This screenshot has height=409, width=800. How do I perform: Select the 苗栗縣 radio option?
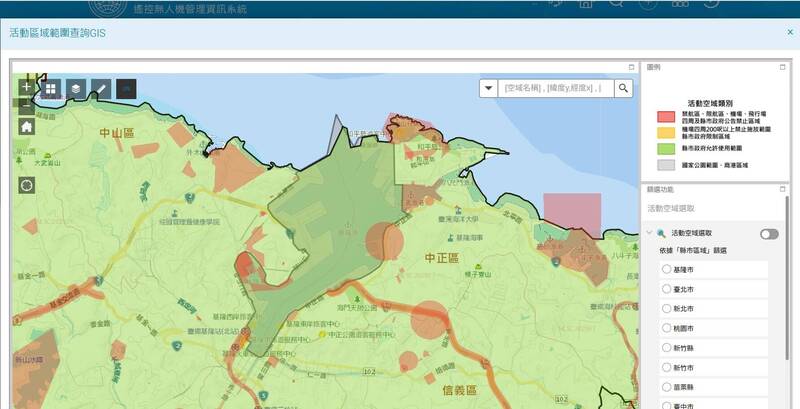[x=666, y=387]
